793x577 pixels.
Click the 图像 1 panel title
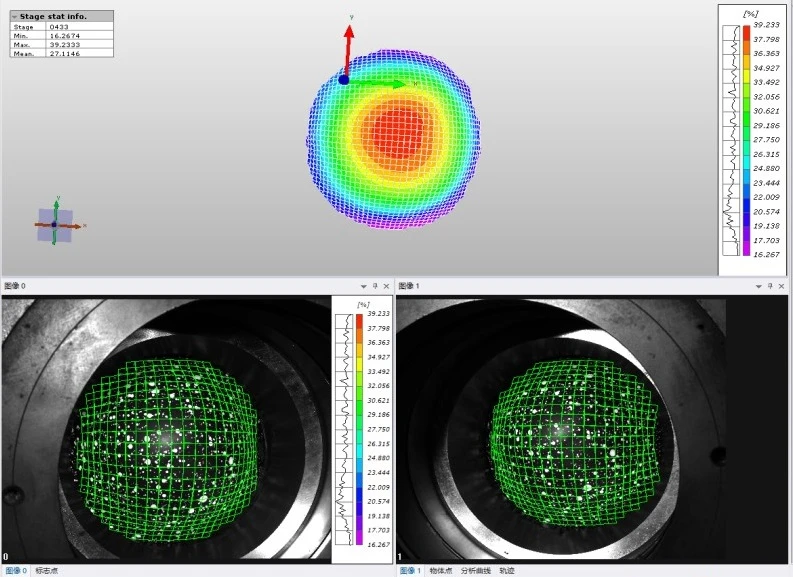(x=409, y=286)
